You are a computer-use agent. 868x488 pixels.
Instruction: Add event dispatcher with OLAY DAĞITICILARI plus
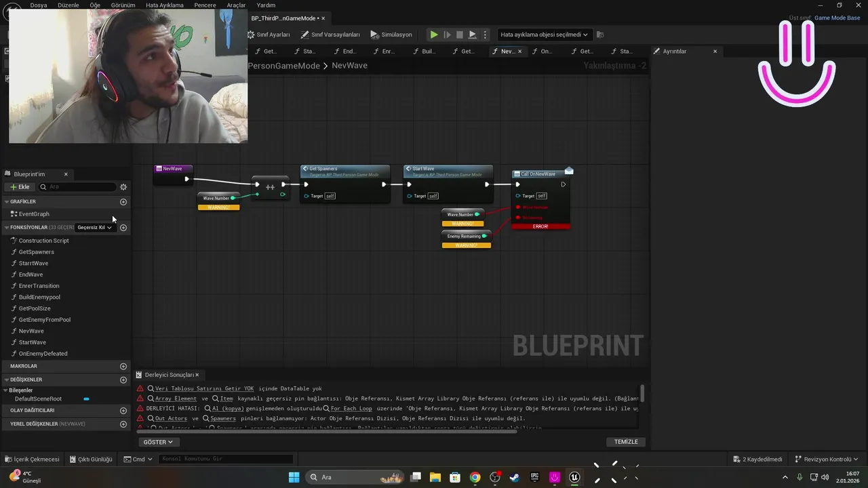[x=123, y=411]
